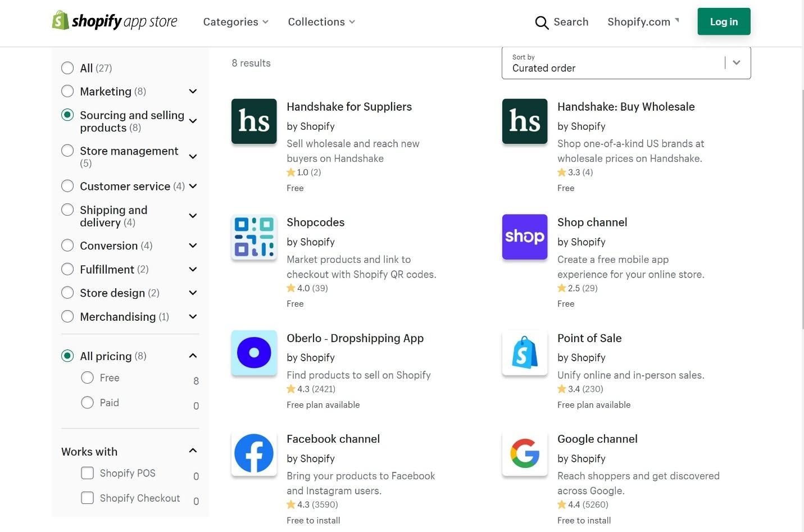Select the Paid pricing radio button

click(87, 402)
